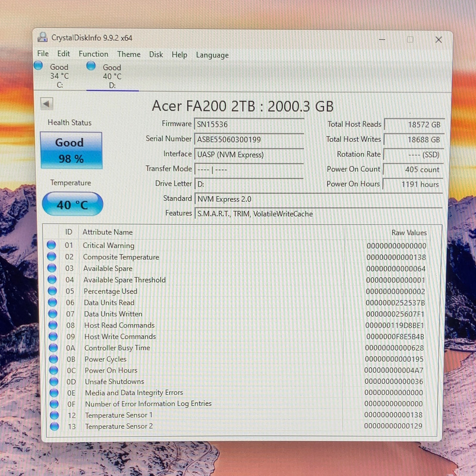Click status orb beside Data Units Read
Screen dimensions: 476x476
pyautogui.click(x=52, y=302)
